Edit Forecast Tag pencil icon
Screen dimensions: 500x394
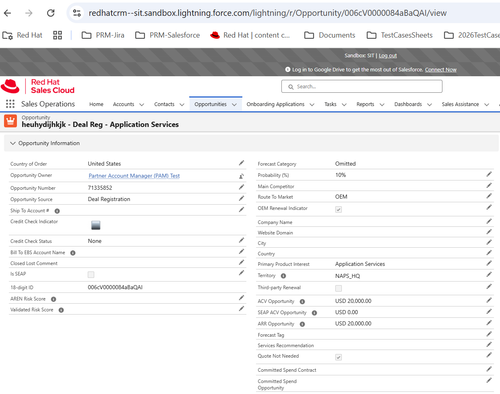coord(489,334)
